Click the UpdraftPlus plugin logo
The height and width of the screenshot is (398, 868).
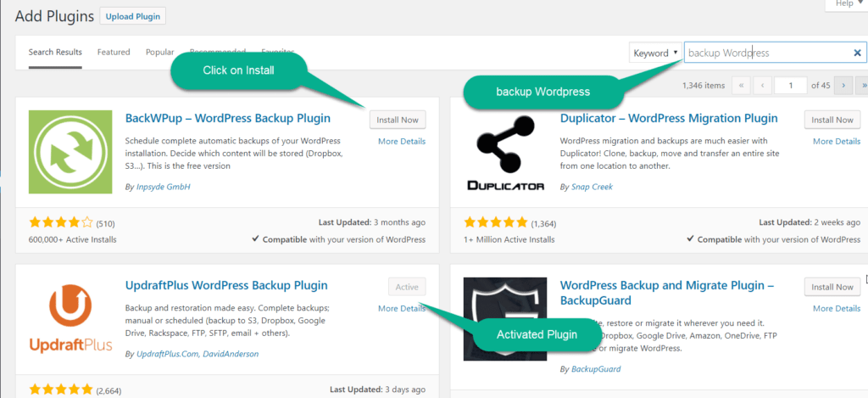point(70,319)
